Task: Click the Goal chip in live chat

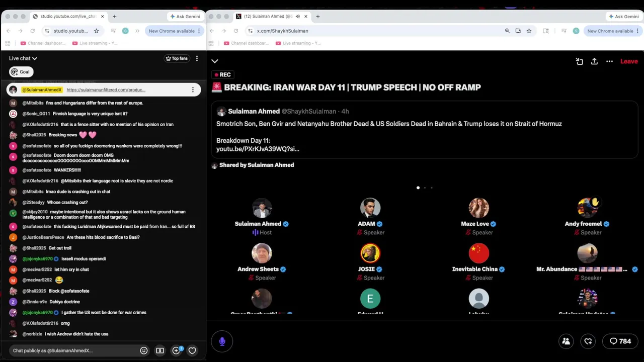Action: tap(21, 72)
